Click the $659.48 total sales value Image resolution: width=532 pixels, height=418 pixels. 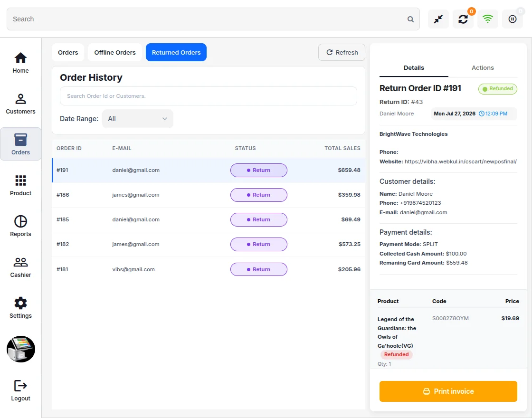(349, 170)
